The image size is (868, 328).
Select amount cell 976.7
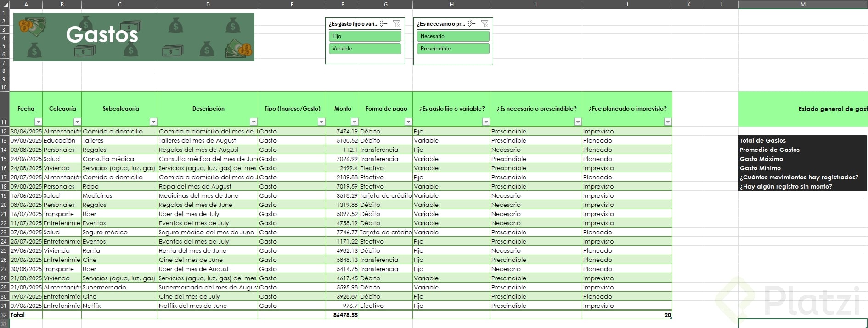pyautogui.click(x=343, y=306)
